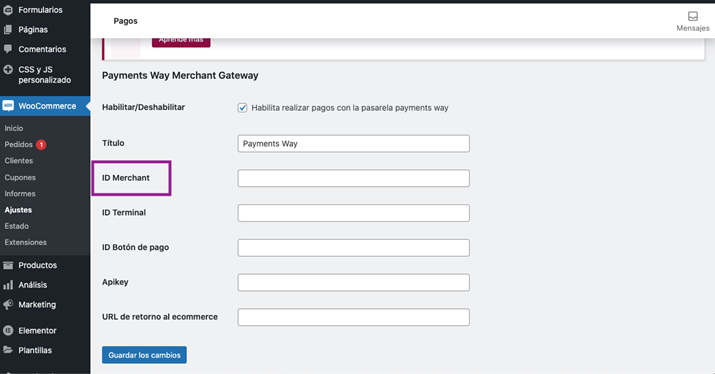Go to Extensiones submenu item
The width and height of the screenshot is (715, 374).
pyautogui.click(x=26, y=242)
